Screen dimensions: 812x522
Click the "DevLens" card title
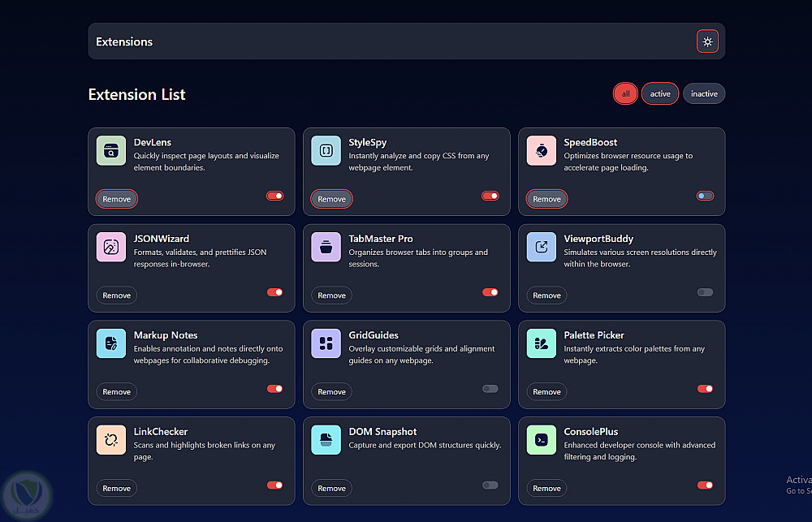tap(153, 142)
